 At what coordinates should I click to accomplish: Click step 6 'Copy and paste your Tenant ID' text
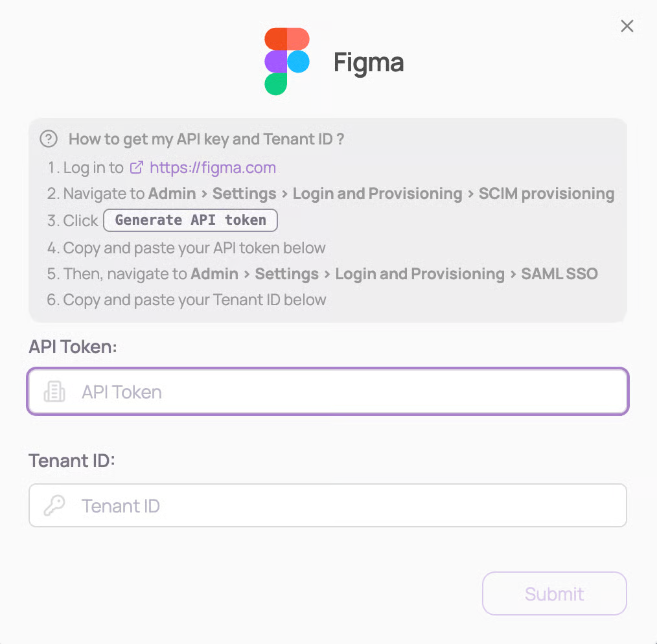(x=194, y=299)
